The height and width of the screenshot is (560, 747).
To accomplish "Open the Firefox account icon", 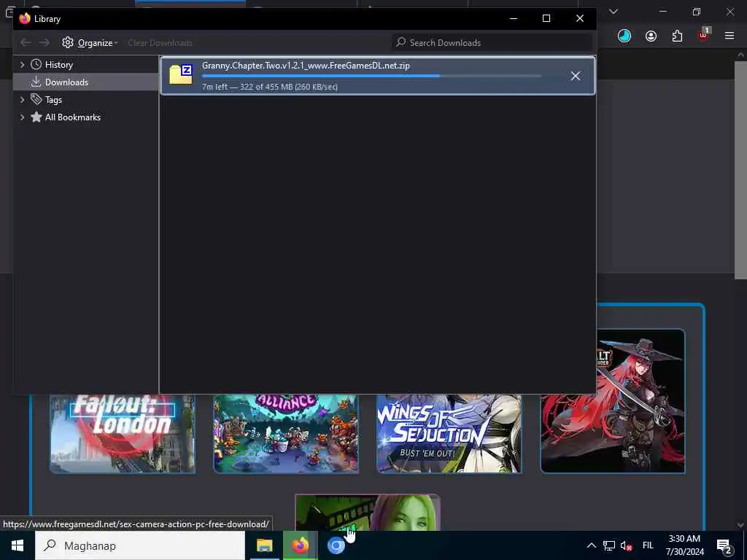I will click(x=651, y=36).
